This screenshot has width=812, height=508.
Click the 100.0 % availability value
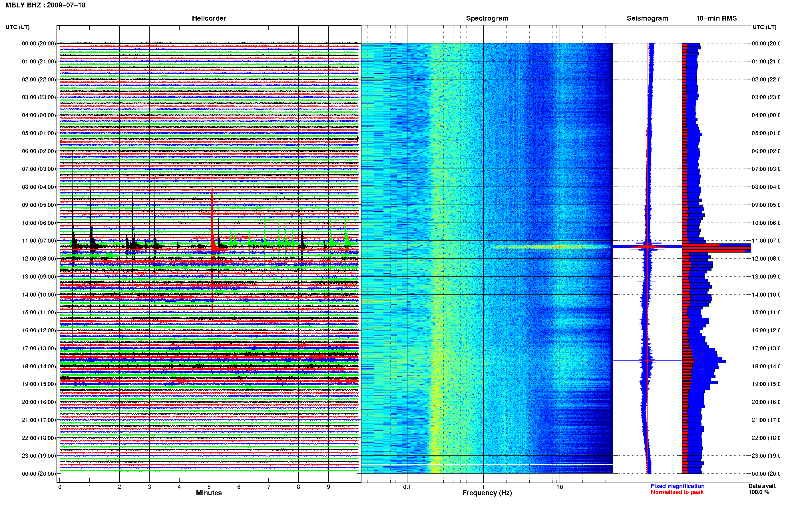pyautogui.click(x=759, y=492)
